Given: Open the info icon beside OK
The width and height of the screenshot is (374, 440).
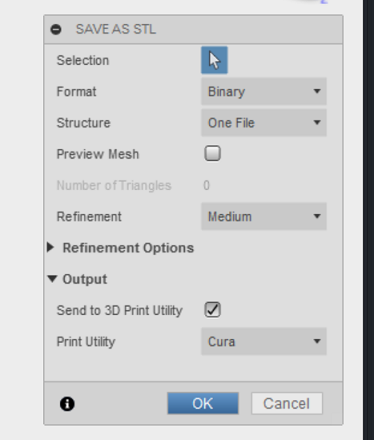Looking at the screenshot, I should click(67, 404).
